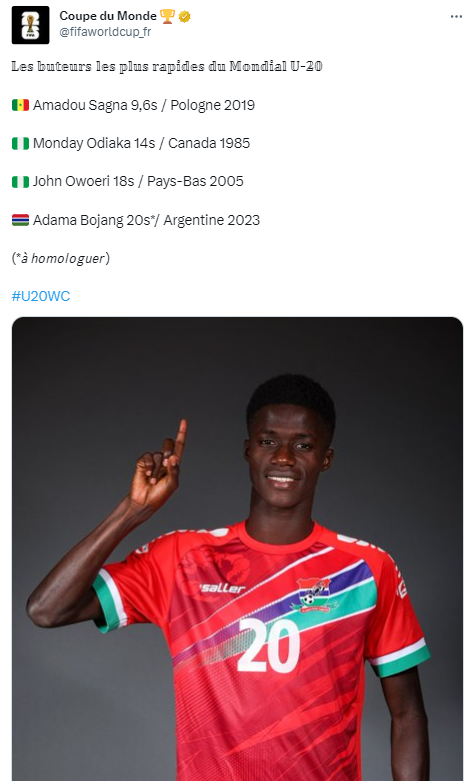
Task: Open the #U20WC hashtag
Action: pos(41,296)
